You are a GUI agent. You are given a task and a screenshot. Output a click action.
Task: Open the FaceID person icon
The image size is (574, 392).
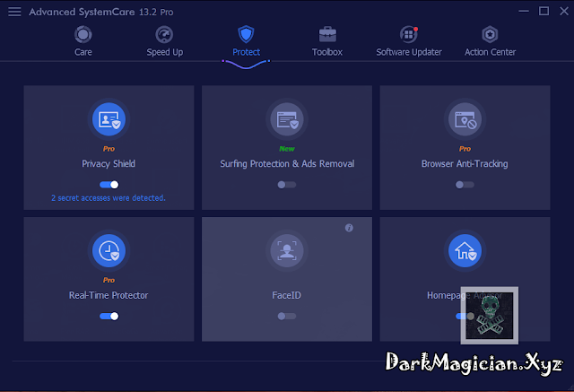coord(287,251)
